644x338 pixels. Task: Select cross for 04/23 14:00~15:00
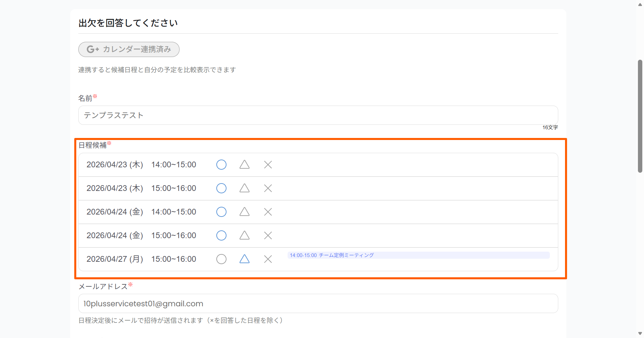(268, 165)
